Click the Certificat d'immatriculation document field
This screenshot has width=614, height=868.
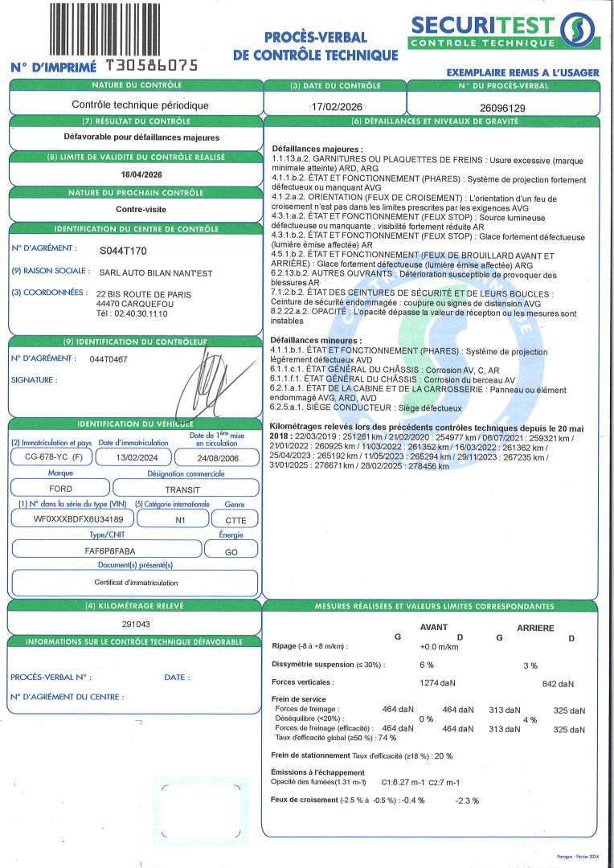(134, 582)
